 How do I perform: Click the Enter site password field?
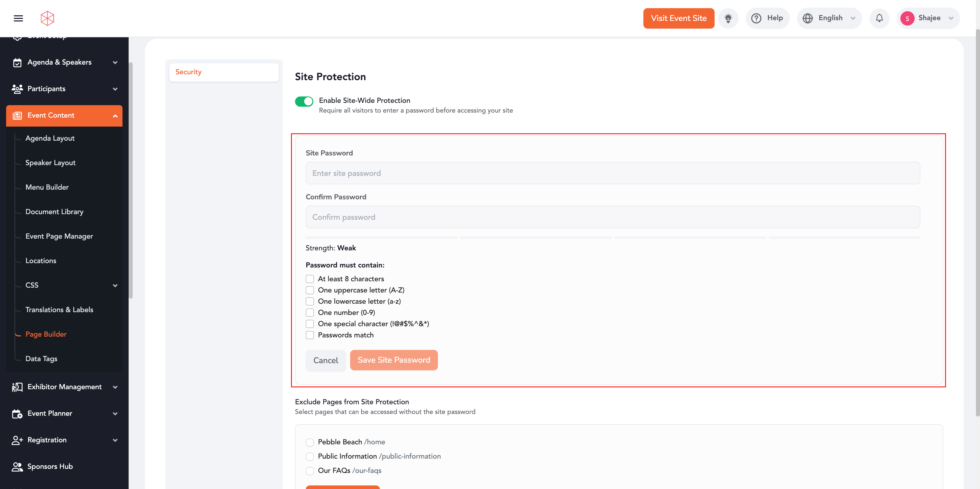tap(612, 174)
